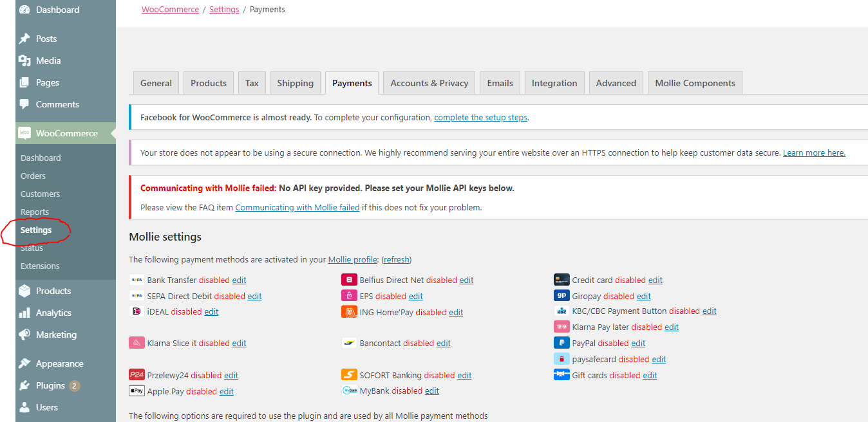Screen dimensions: 868x422
Task: Open Reports in WooCommerce submenu
Action: pyautogui.click(x=35, y=212)
